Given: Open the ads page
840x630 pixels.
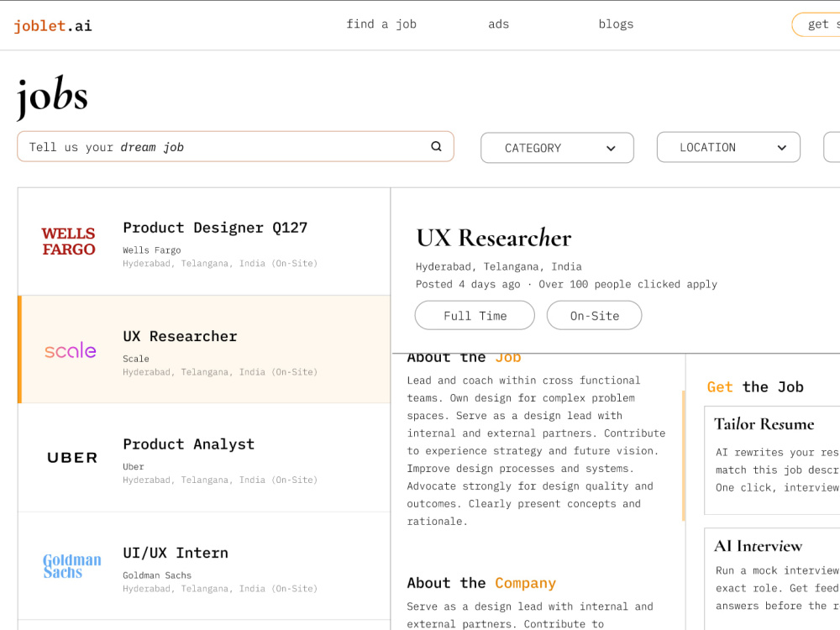Looking at the screenshot, I should pyautogui.click(x=498, y=24).
